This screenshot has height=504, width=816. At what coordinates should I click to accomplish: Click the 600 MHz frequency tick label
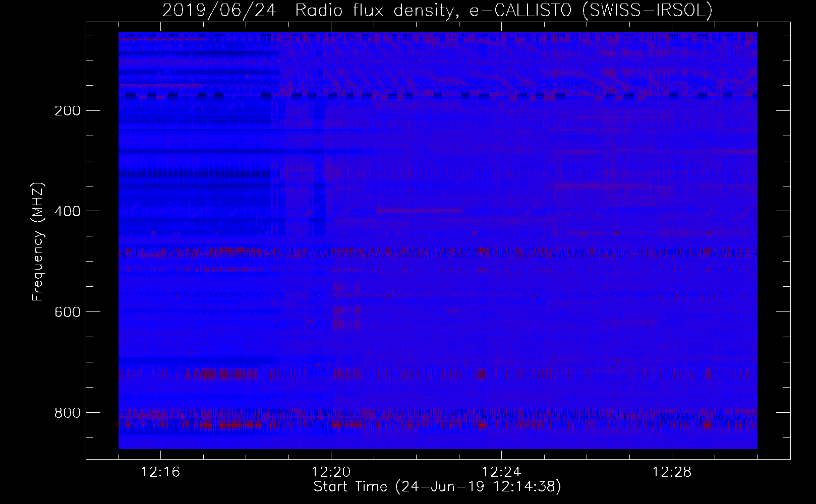[67, 312]
